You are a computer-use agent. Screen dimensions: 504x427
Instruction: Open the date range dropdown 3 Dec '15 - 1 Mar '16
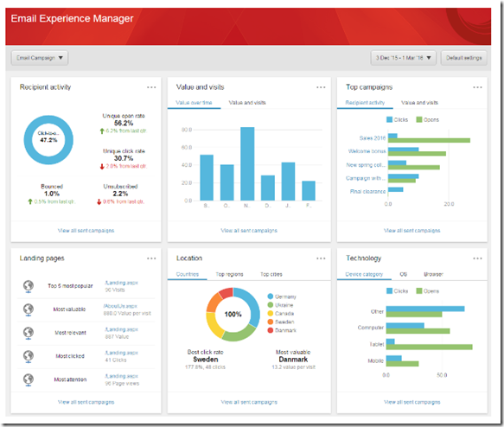(x=404, y=58)
